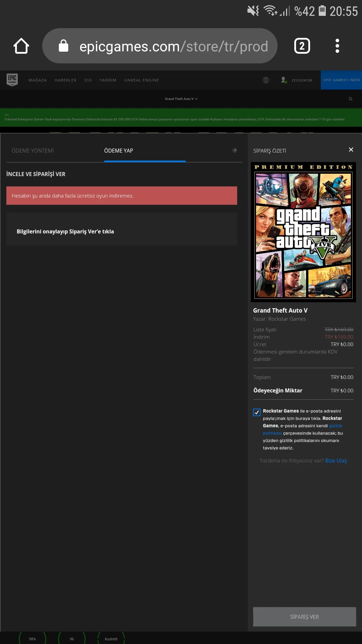Click the Liste fiyatı TRY ₺169.00 value
The height and width of the screenshot is (644, 362).
point(339,330)
